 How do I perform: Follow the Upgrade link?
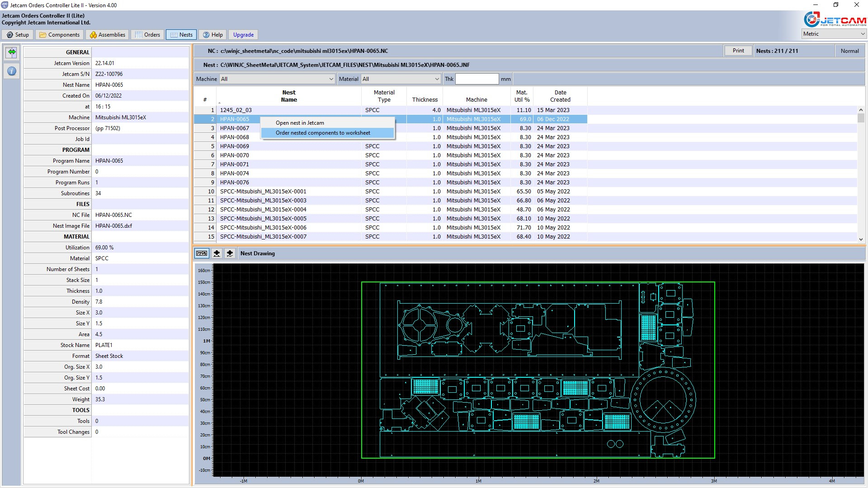click(x=243, y=35)
